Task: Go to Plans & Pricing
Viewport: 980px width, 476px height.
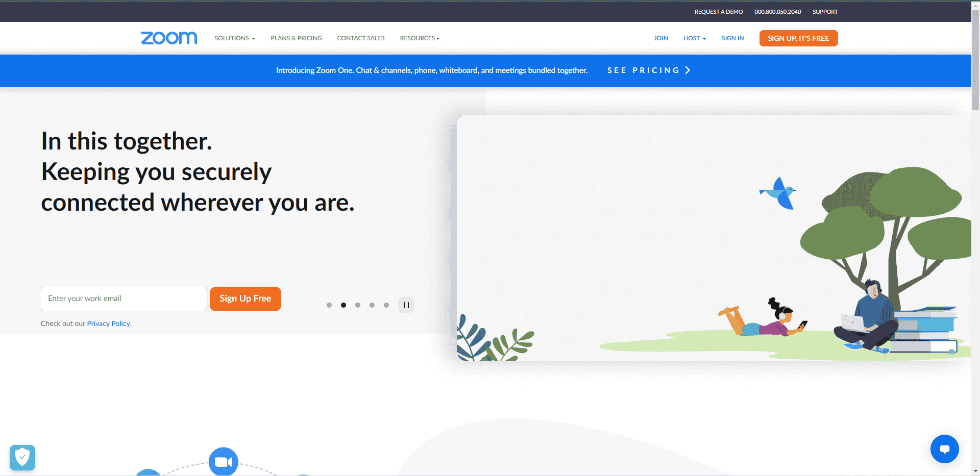Action: pos(296,38)
